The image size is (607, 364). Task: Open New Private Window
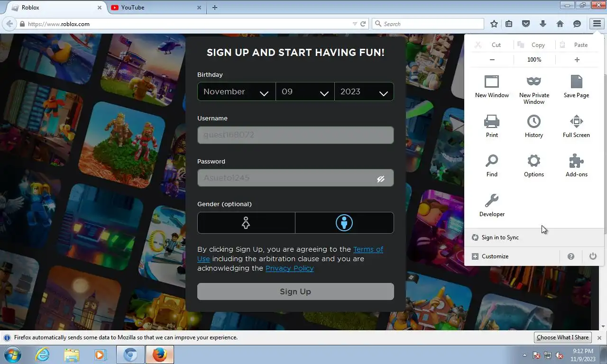534,90
